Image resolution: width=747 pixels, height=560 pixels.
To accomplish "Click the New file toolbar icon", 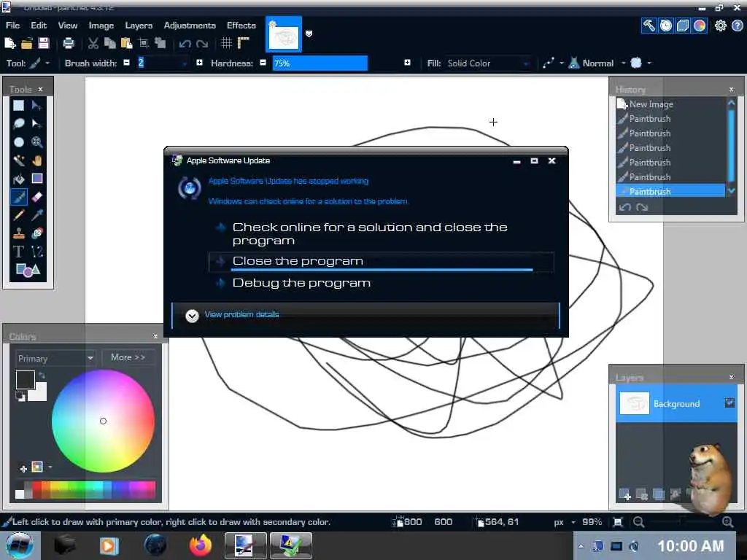I will pyautogui.click(x=10, y=43).
